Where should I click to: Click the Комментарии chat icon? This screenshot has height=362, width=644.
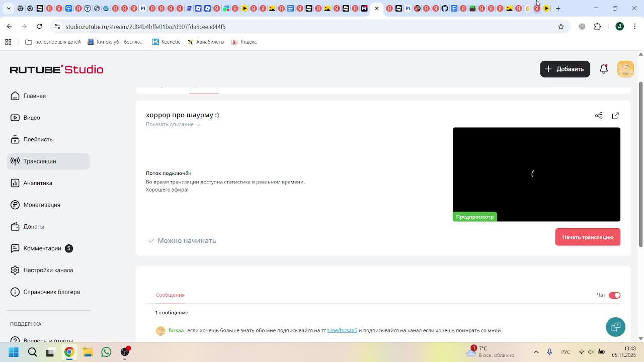[15, 248]
